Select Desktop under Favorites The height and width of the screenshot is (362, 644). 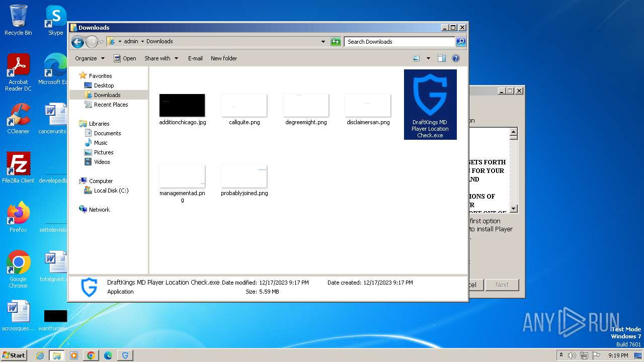104,85
